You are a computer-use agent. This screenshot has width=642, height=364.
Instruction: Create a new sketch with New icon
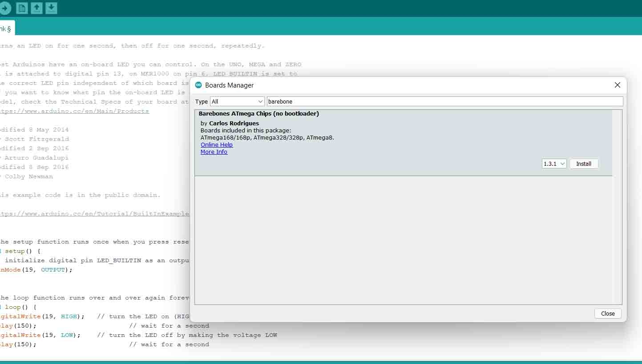point(22,8)
